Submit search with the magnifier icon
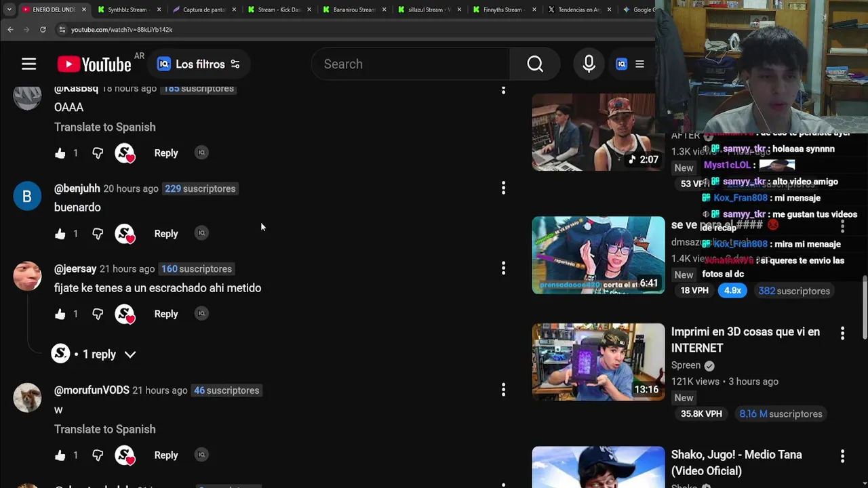The width and height of the screenshot is (868, 488). click(x=535, y=64)
